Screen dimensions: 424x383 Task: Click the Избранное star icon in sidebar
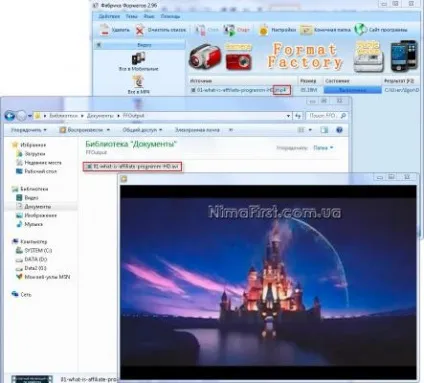(x=15, y=145)
